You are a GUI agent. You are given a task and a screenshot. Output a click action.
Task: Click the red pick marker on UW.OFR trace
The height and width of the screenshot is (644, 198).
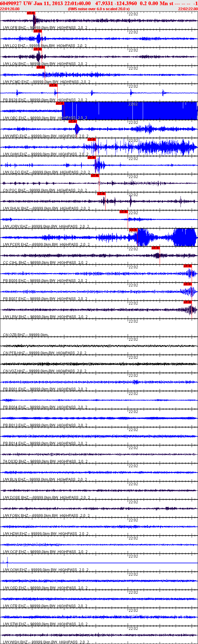(31, 13)
